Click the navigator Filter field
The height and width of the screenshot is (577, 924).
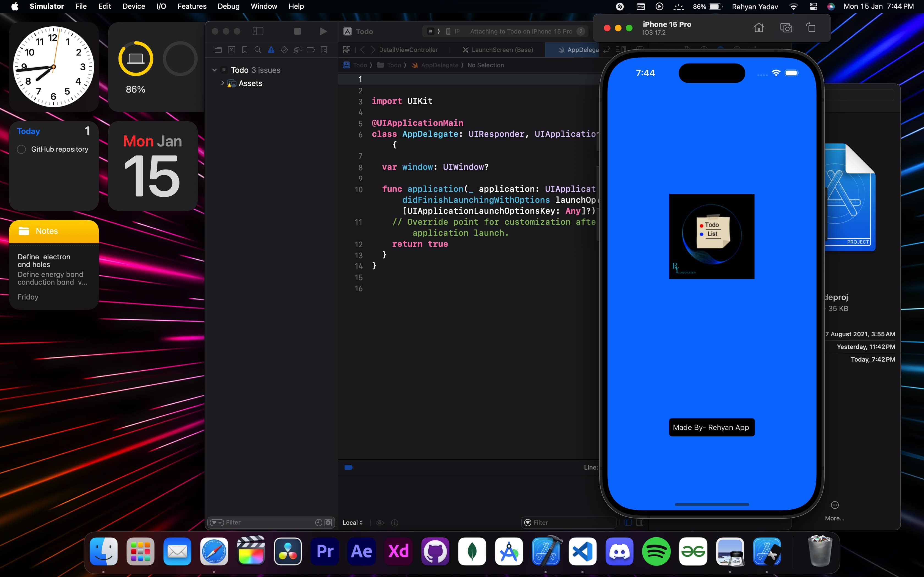pos(267,522)
